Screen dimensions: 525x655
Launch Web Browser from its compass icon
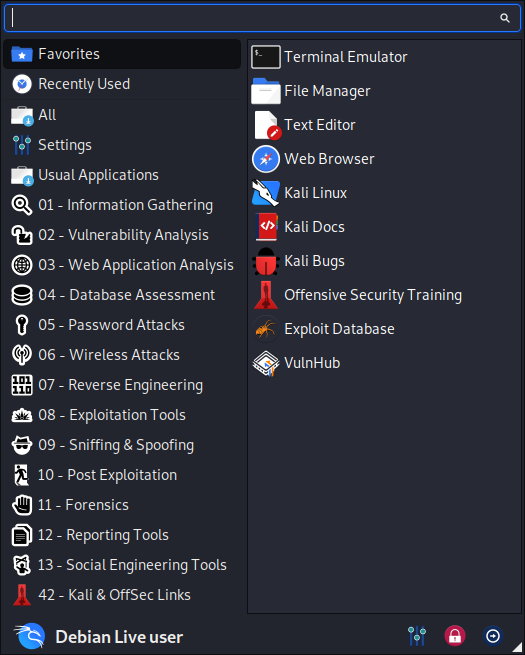pyautogui.click(x=266, y=159)
